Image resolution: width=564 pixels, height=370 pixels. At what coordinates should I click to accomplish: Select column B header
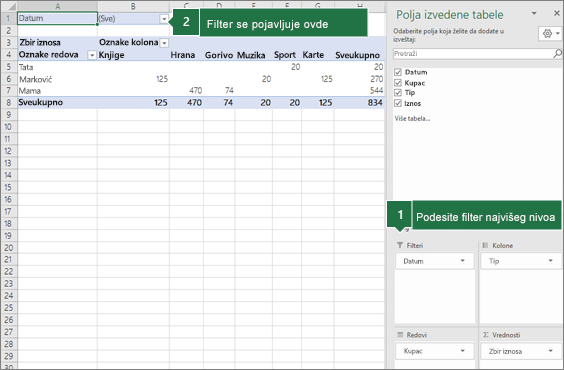pos(133,6)
